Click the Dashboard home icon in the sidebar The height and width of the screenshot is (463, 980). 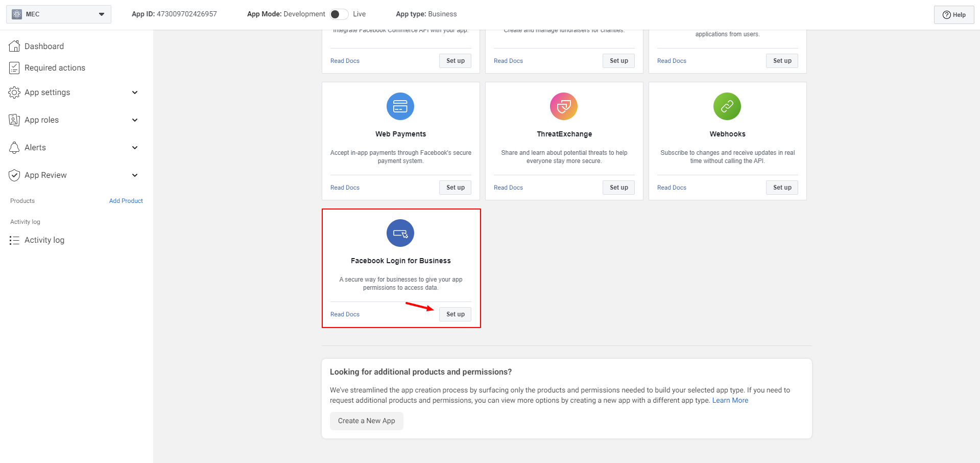(14, 46)
